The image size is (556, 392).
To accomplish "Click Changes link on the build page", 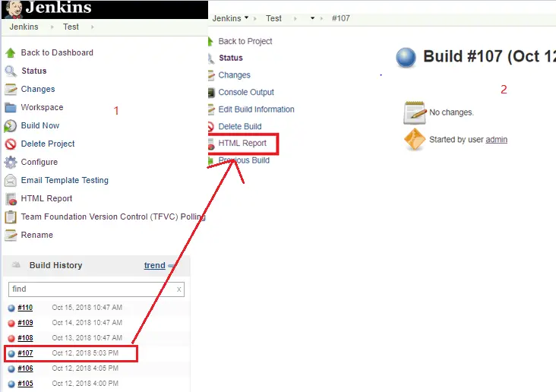I will click(x=235, y=75).
